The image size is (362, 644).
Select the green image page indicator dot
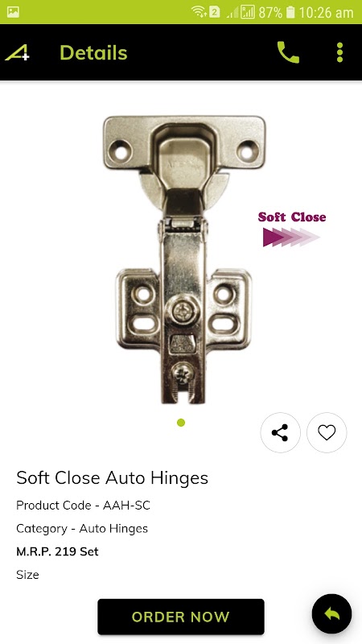[x=180, y=422]
